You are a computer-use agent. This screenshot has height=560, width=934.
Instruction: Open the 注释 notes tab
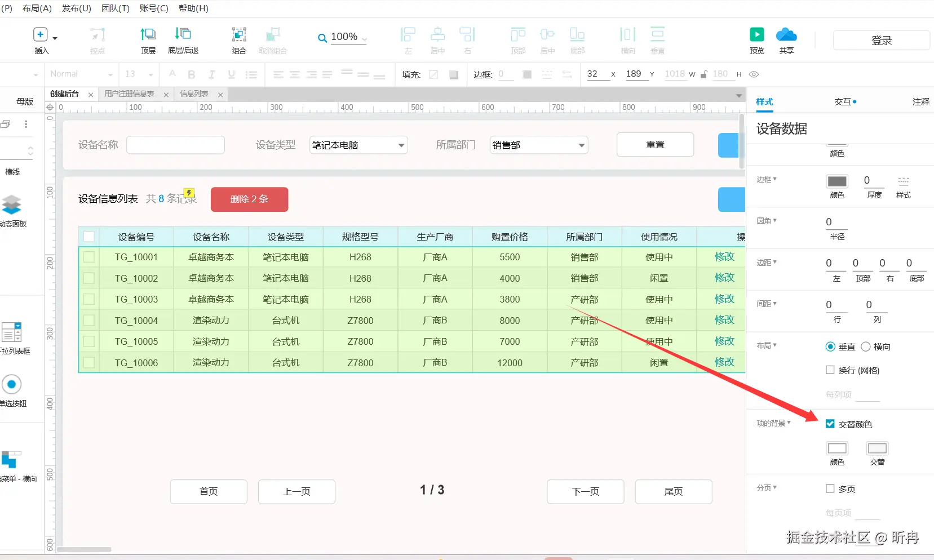click(x=921, y=102)
